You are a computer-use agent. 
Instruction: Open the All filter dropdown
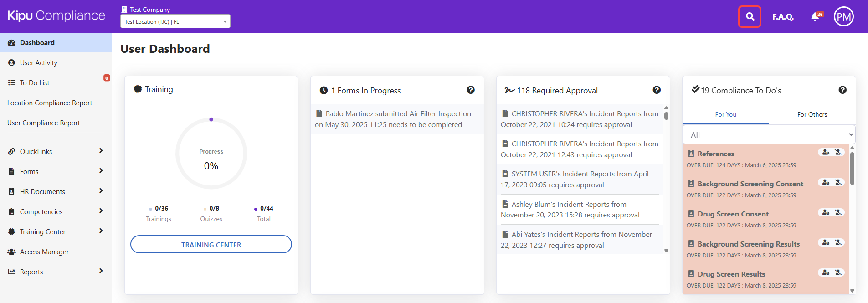tap(769, 135)
